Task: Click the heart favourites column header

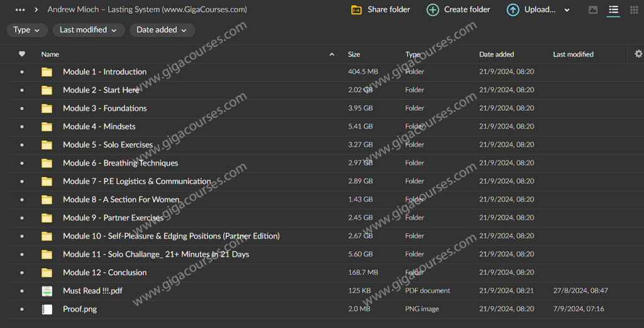Action: 22,55
